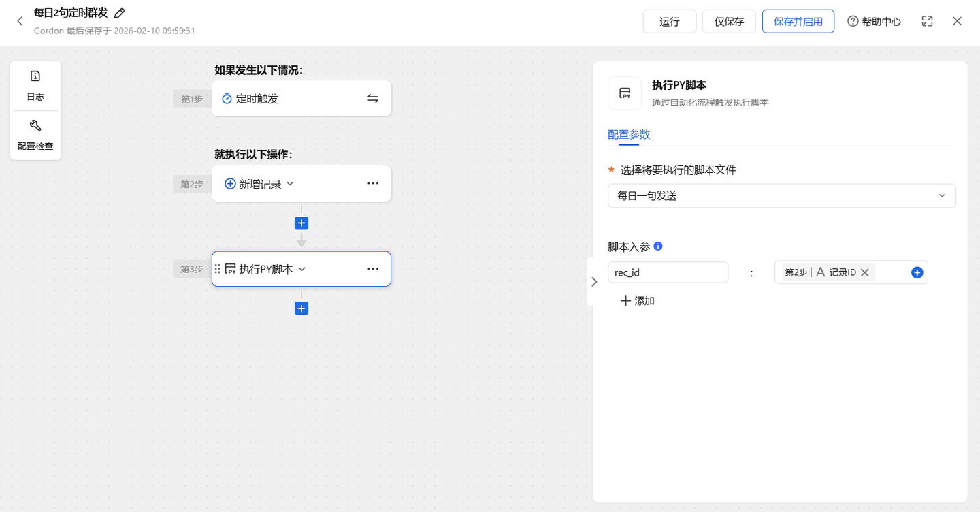Show info about 脚本入参
Image resolution: width=980 pixels, height=512 pixels.
[658, 246]
